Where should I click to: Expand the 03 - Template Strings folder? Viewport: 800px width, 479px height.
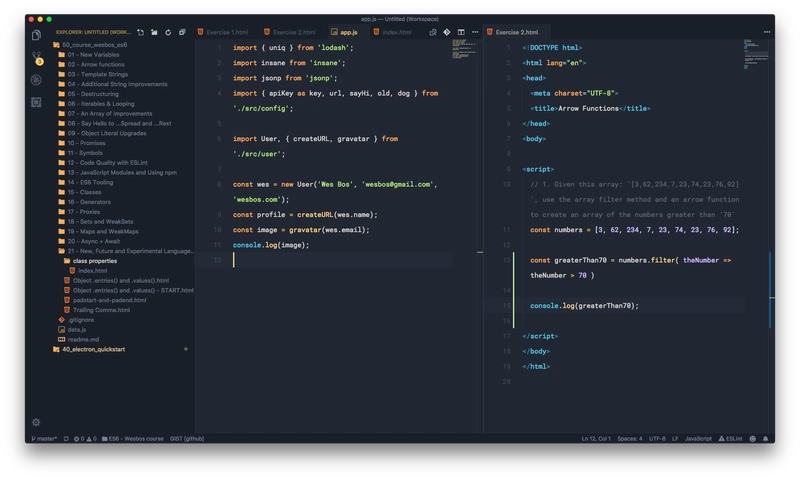97,74
